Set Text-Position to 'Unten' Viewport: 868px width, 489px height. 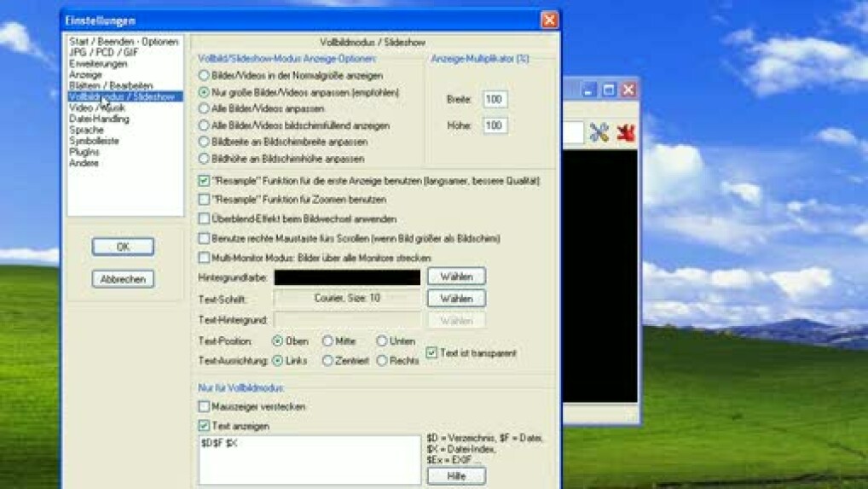tap(382, 341)
